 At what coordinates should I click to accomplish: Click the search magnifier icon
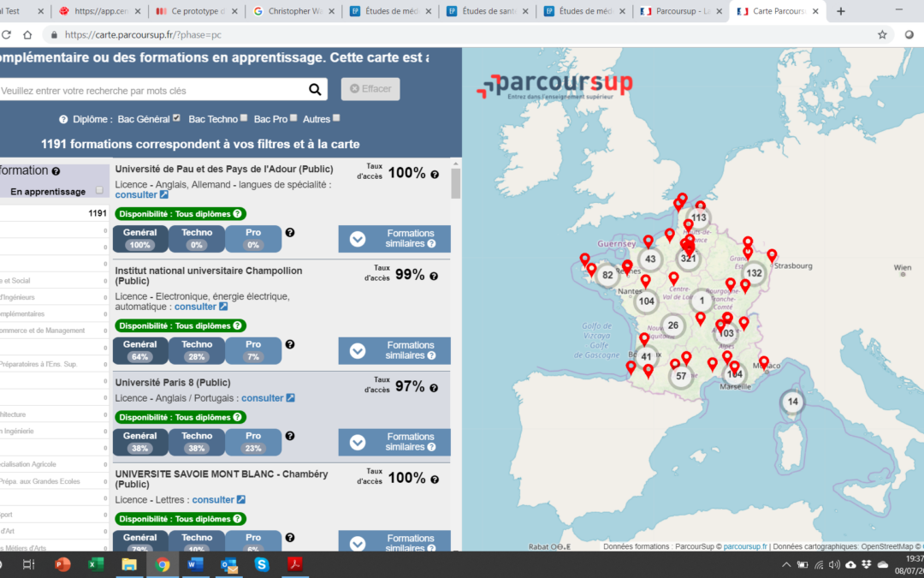point(316,90)
